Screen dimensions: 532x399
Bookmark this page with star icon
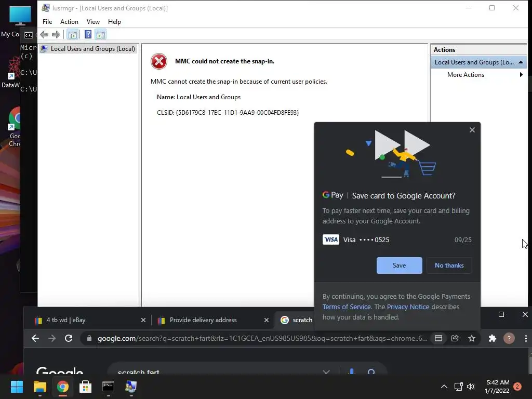point(472,338)
